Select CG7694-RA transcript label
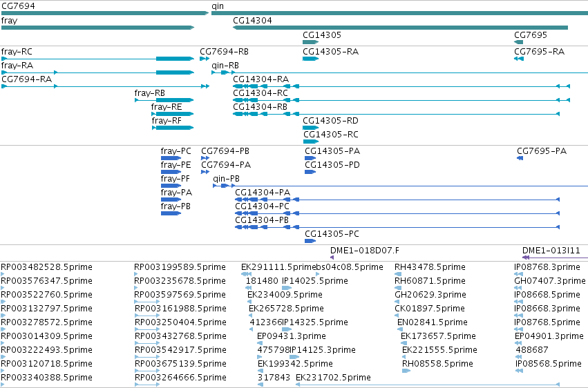This screenshot has width=588, height=388. point(27,79)
